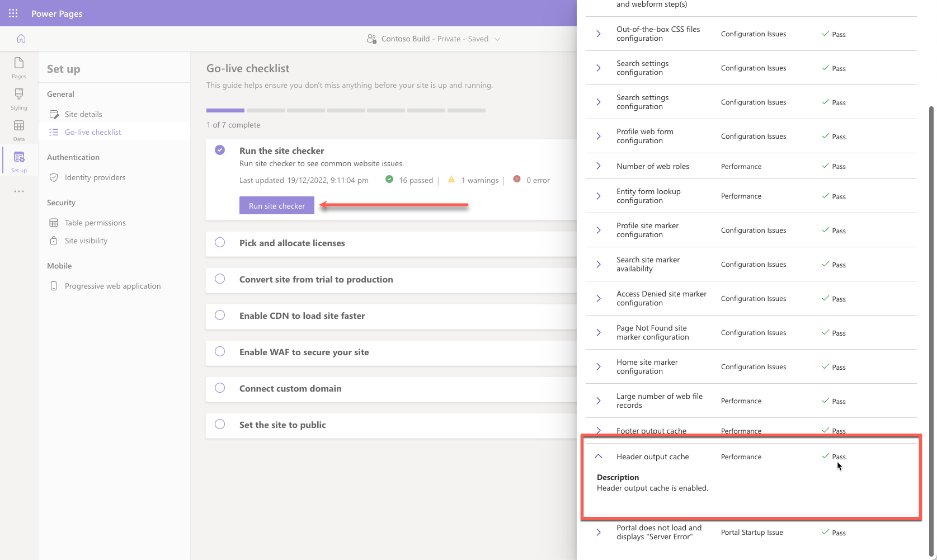Collapse the Header output cache row
Screen dimensions: 937x560
click(599, 457)
